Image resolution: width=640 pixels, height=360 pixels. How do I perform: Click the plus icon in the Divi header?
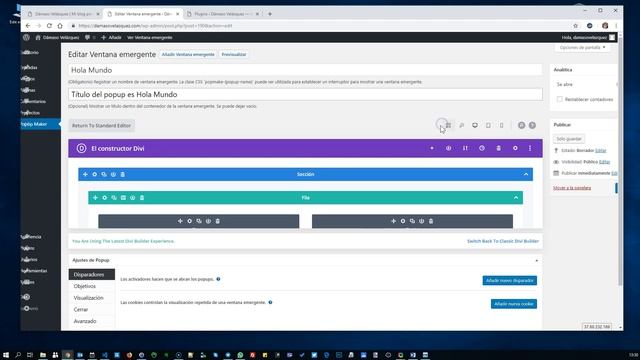[432, 148]
